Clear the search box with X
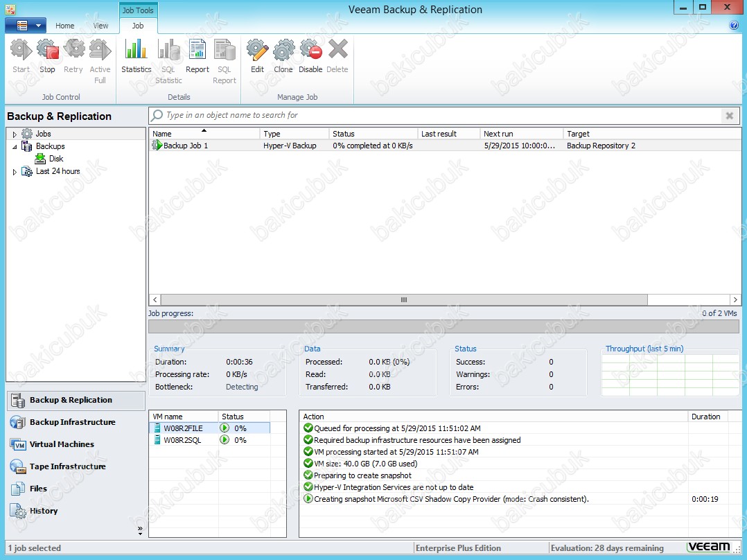747x560 pixels. pos(730,115)
